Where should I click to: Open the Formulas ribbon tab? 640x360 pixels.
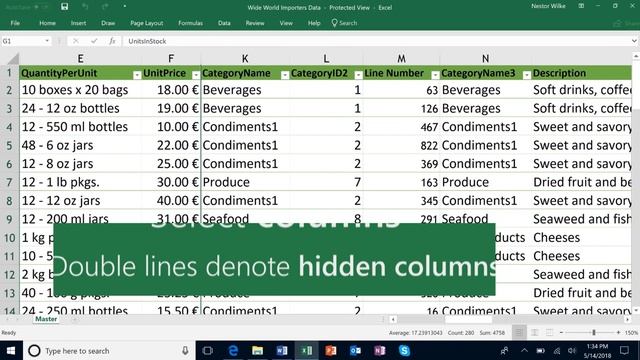(x=190, y=23)
